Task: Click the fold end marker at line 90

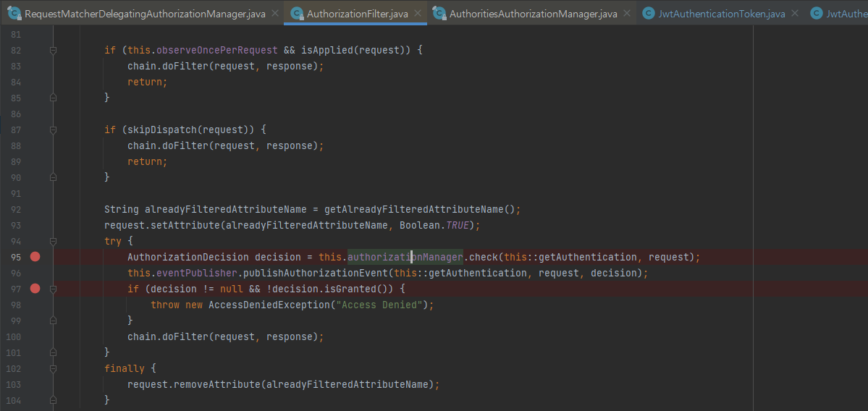Action: (x=53, y=177)
